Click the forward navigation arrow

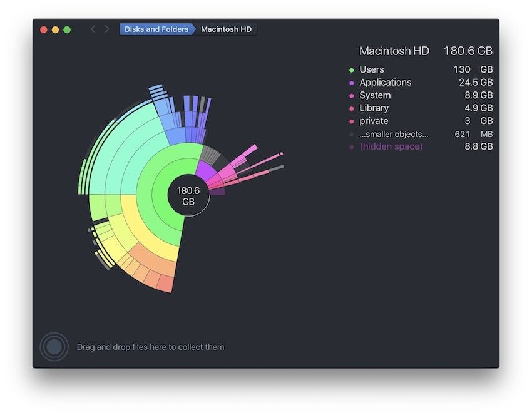click(107, 29)
